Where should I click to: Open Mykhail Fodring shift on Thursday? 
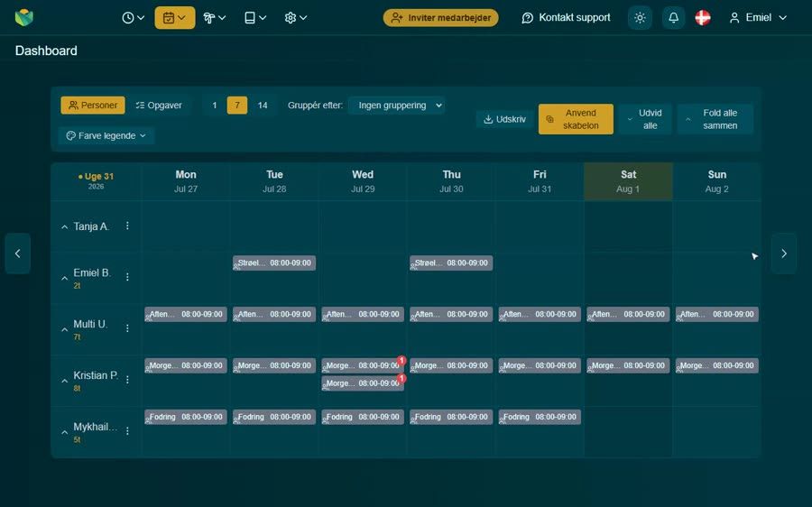click(x=451, y=417)
